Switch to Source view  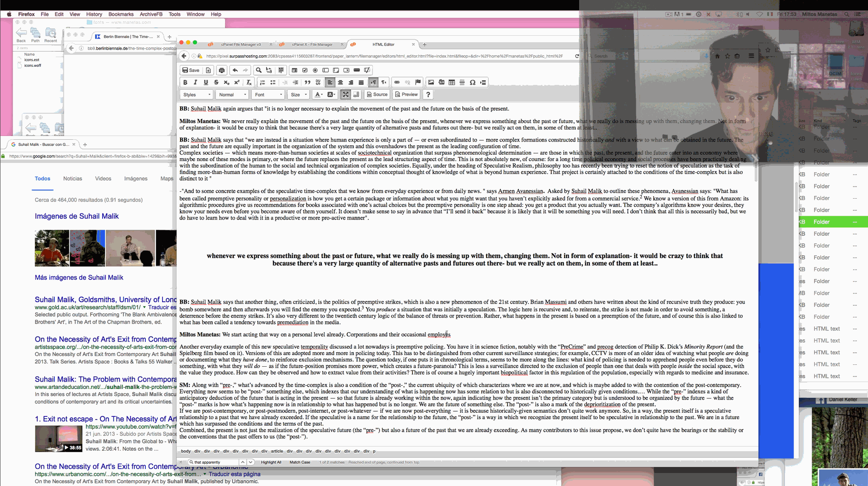pyautogui.click(x=377, y=95)
